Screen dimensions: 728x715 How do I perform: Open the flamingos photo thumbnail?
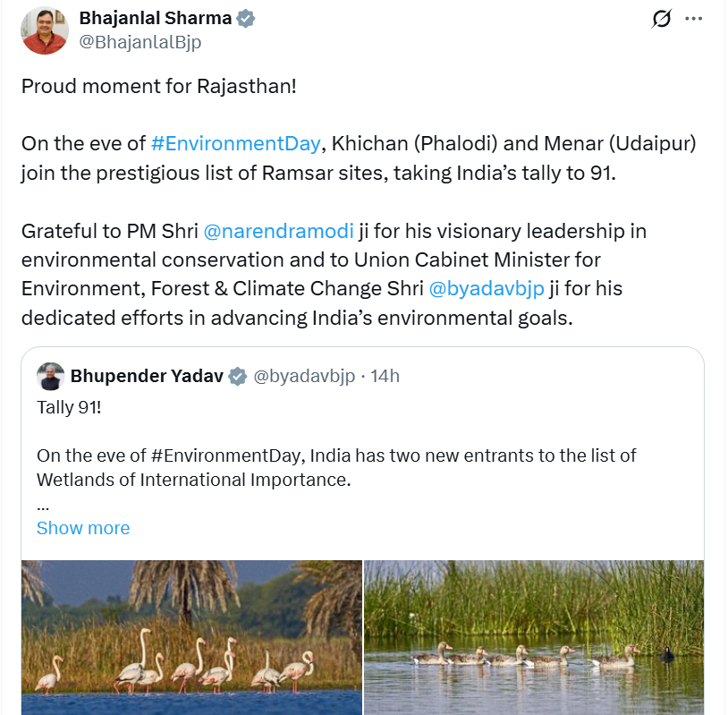click(x=191, y=637)
